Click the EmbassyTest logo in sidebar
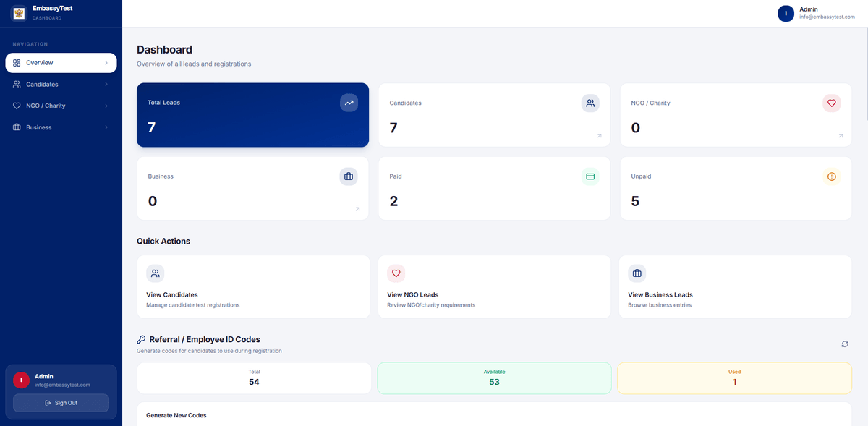Viewport: 868px width, 426px height. [19, 12]
